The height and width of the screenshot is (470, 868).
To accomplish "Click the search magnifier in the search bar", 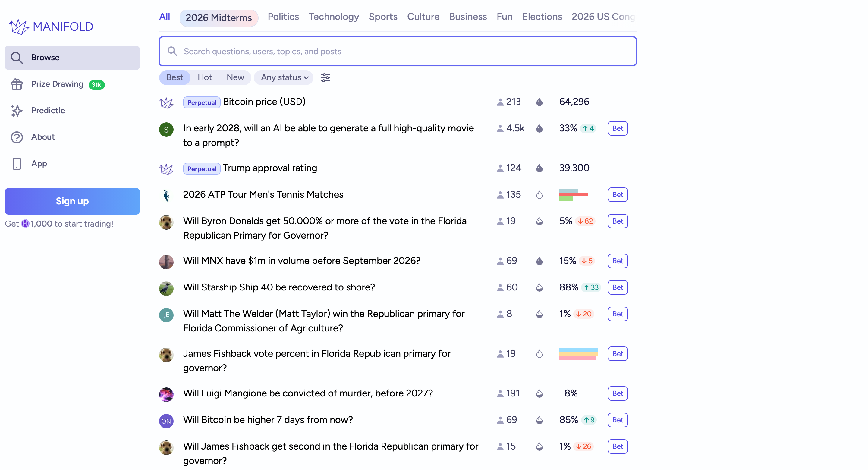I will [172, 51].
